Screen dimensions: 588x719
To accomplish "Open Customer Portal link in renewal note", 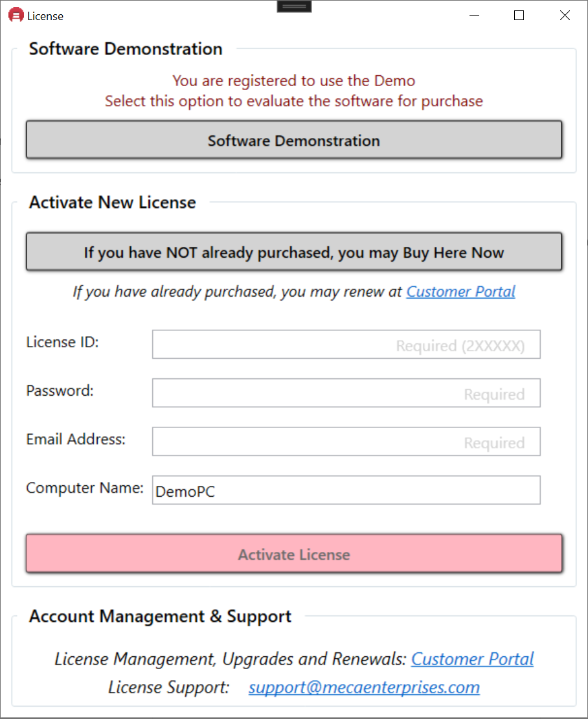I will pyautogui.click(x=460, y=291).
